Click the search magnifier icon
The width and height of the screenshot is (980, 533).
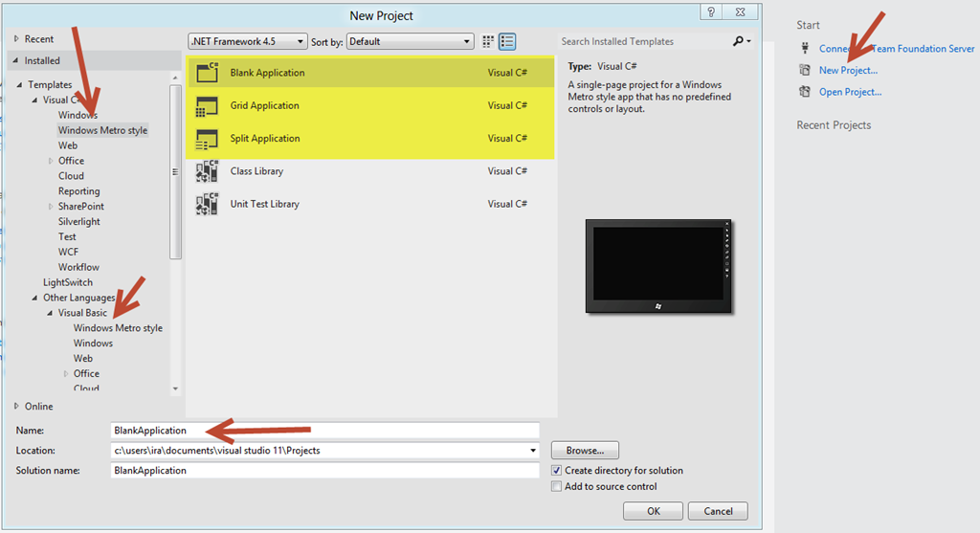click(738, 41)
